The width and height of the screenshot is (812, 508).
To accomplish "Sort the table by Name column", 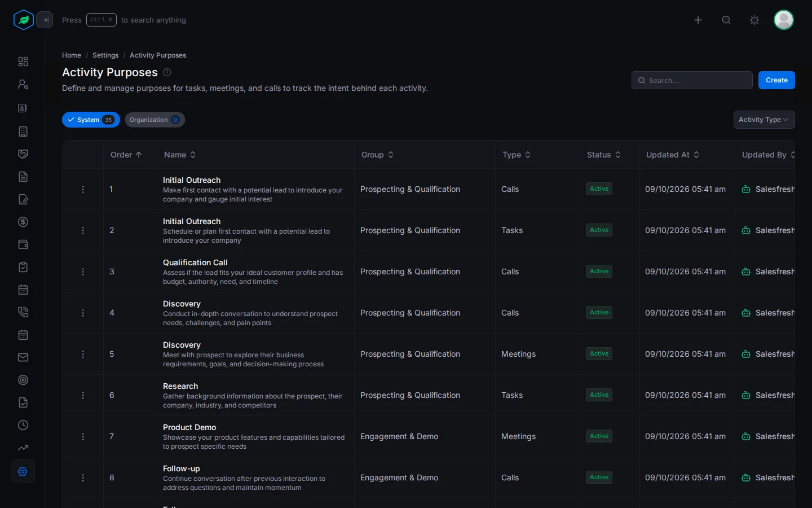I will click(180, 155).
